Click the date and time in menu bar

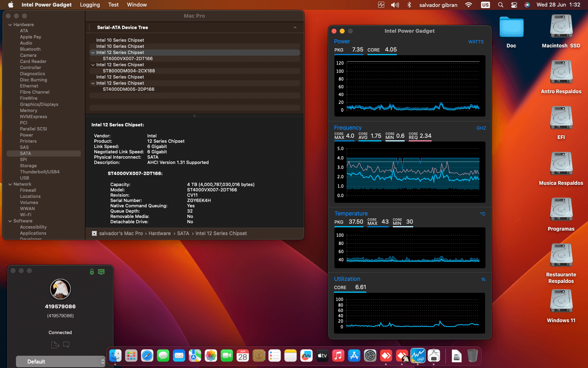[558, 5]
